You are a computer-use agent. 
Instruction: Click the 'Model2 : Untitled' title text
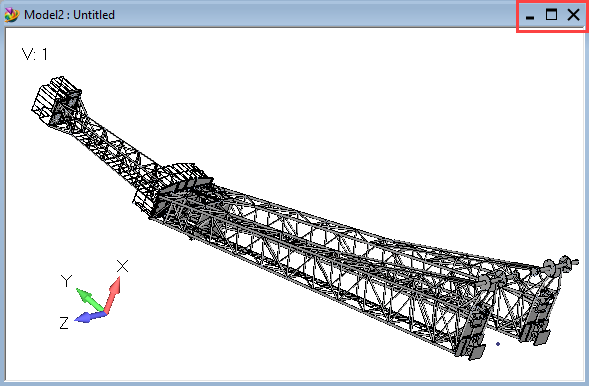pyautogui.click(x=69, y=15)
